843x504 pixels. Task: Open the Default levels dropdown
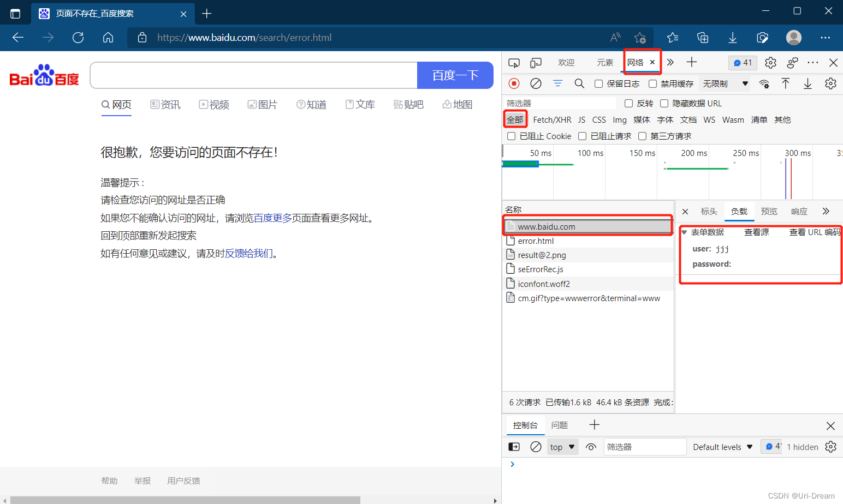723,447
